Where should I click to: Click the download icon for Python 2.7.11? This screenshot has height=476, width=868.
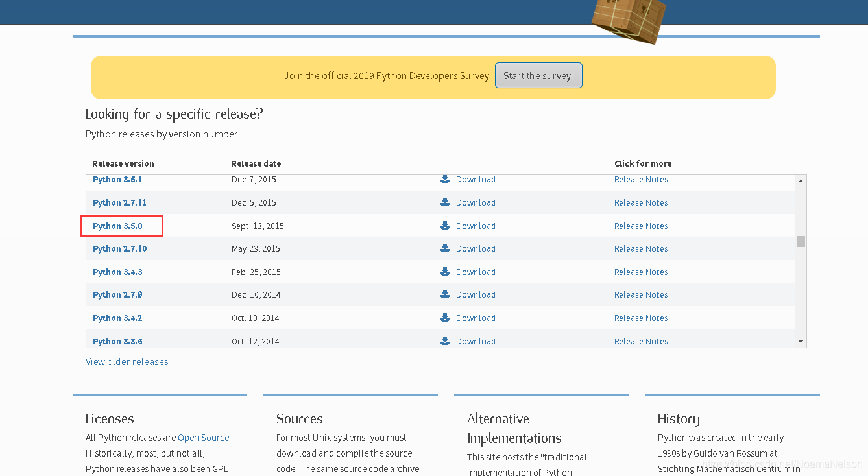[x=445, y=202]
